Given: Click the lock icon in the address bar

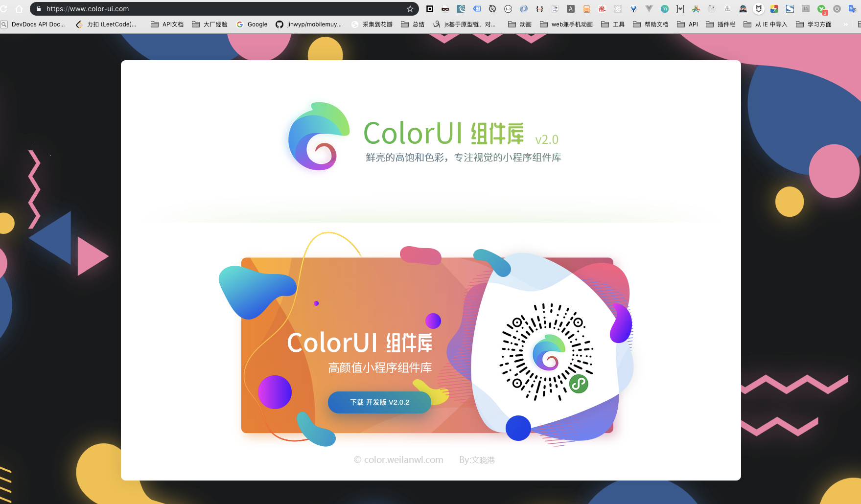Looking at the screenshot, I should [39, 9].
